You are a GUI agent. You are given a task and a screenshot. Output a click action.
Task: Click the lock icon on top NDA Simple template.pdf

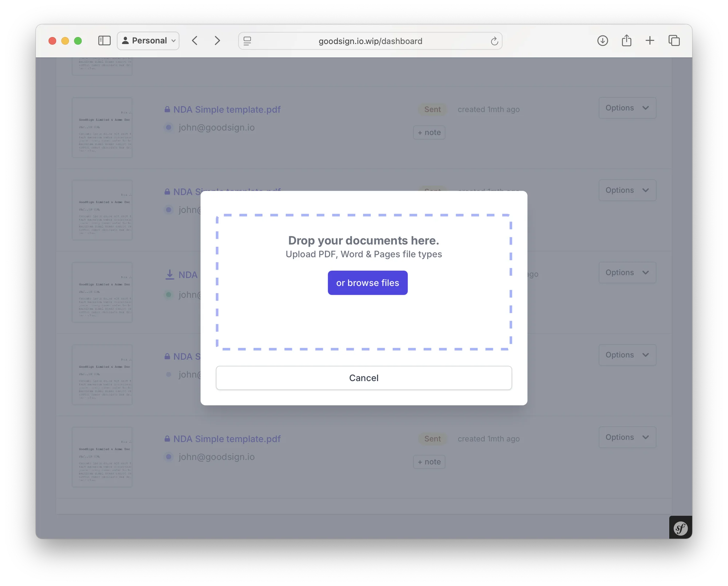[x=168, y=109]
